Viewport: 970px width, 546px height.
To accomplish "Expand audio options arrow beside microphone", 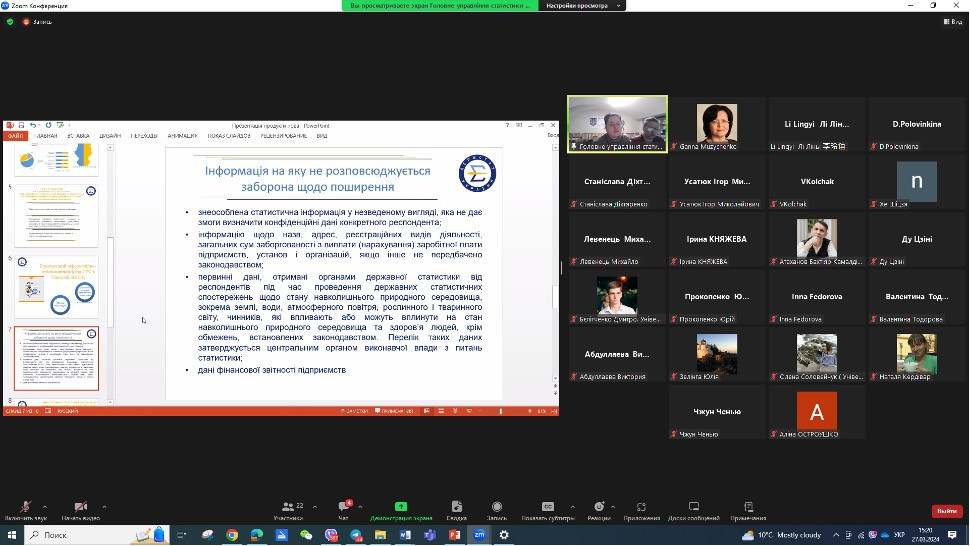I will 45,504.
